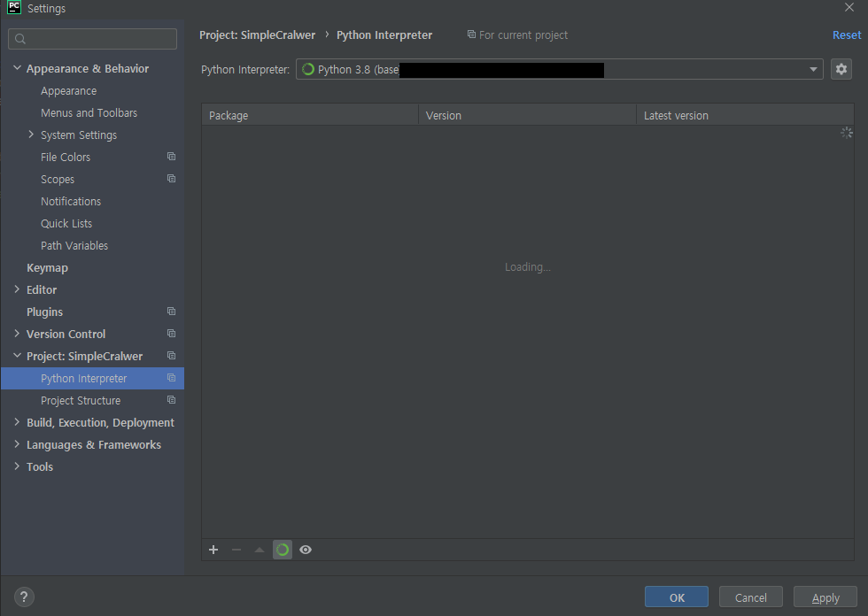Click the search settings field

click(x=92, y=39)
